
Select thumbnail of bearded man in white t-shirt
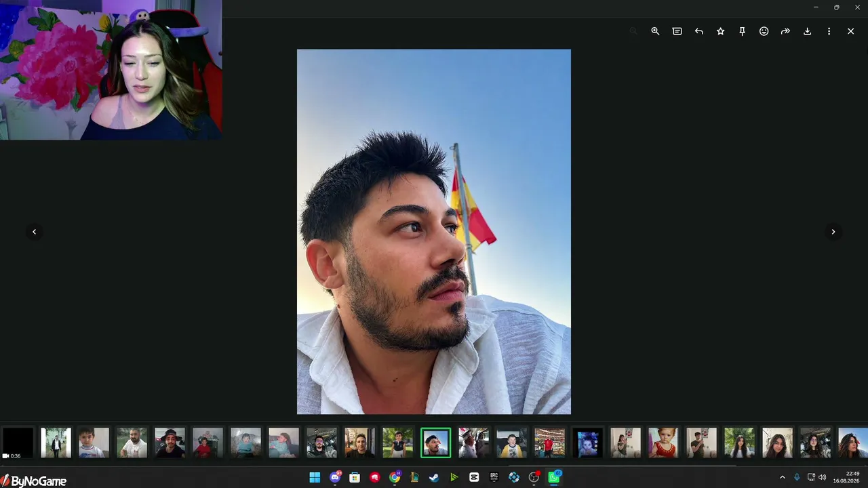tap(132, 443)
